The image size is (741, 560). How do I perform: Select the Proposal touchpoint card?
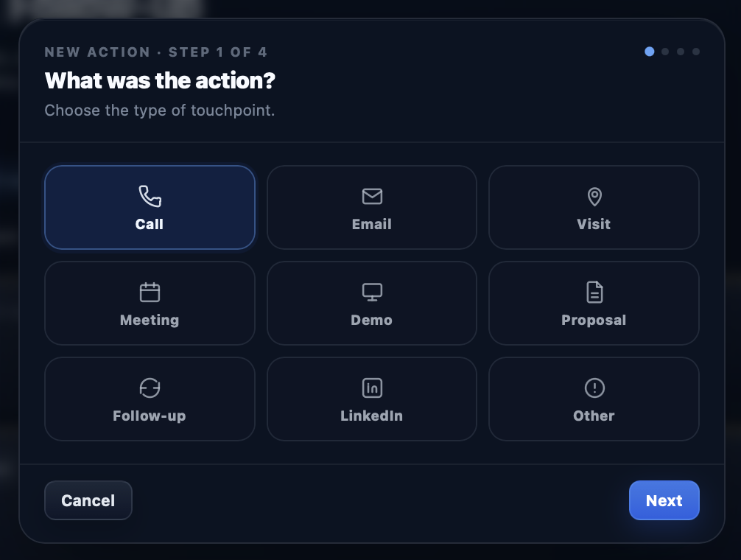tap(594, 303)
